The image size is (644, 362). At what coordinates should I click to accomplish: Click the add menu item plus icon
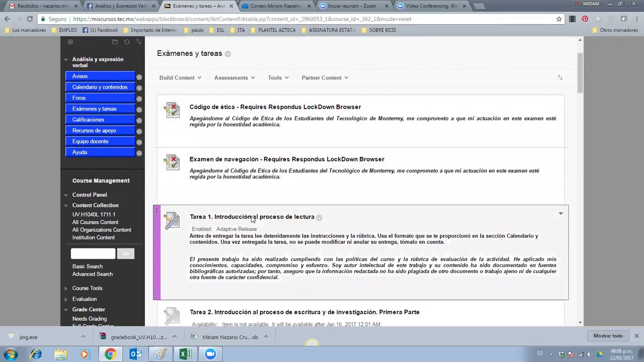(70, 42)
